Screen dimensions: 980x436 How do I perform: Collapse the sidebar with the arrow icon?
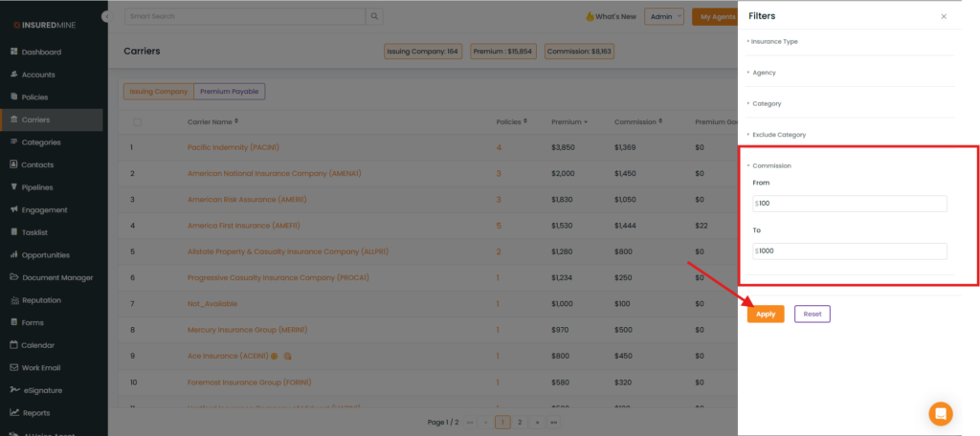[x=106, y=17]
